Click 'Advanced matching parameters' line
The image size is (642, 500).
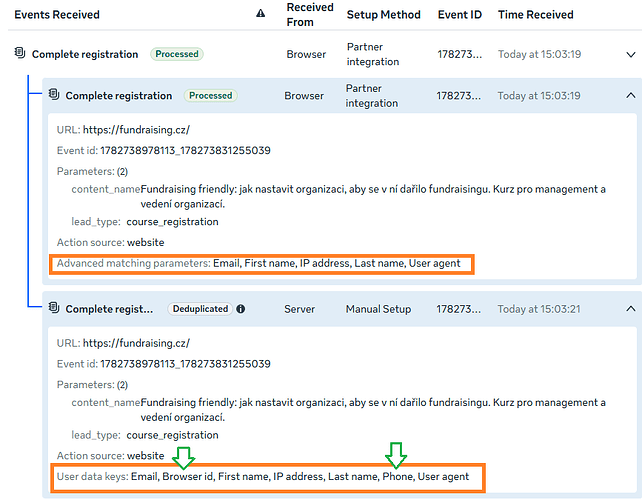(258, 263)
